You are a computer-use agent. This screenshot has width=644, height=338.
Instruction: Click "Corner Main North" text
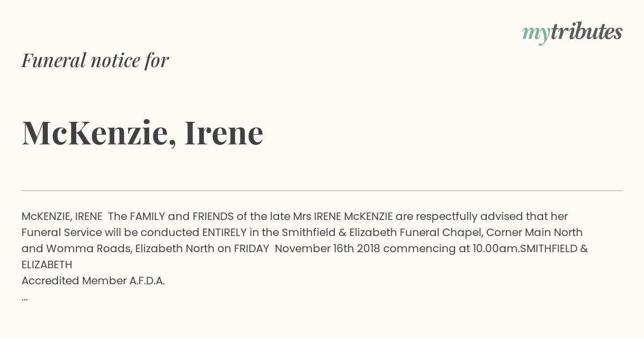pos(535,233)
